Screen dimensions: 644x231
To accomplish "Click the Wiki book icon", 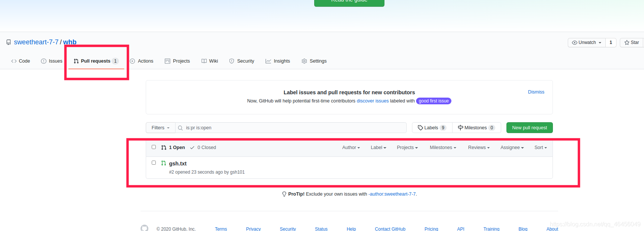I will (204, 61).
